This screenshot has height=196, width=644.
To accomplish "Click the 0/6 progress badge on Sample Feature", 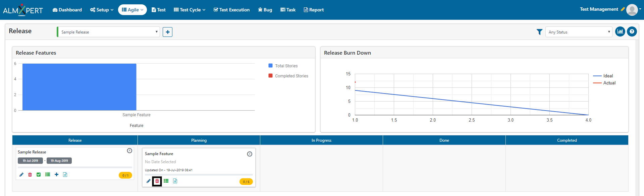I will (246, 182).
